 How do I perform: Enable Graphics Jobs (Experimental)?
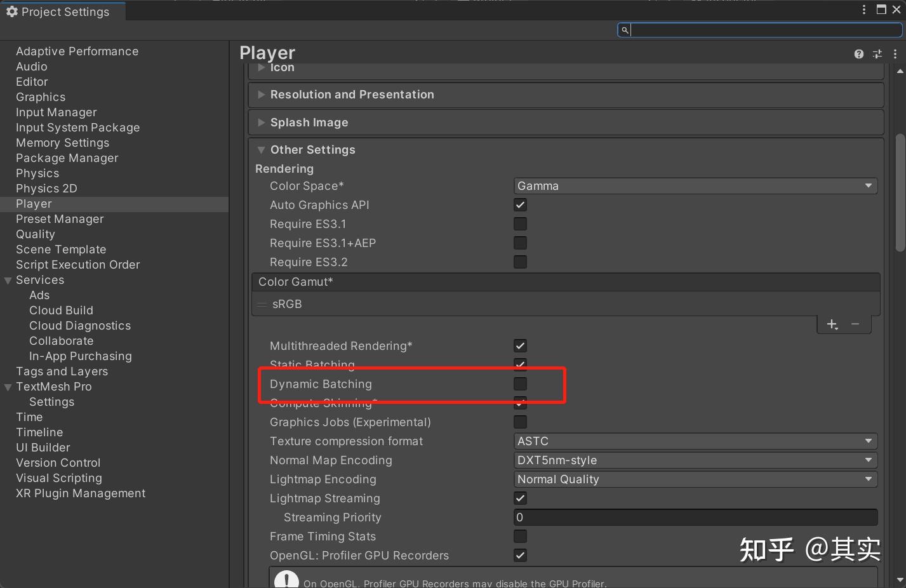(519, 422)
